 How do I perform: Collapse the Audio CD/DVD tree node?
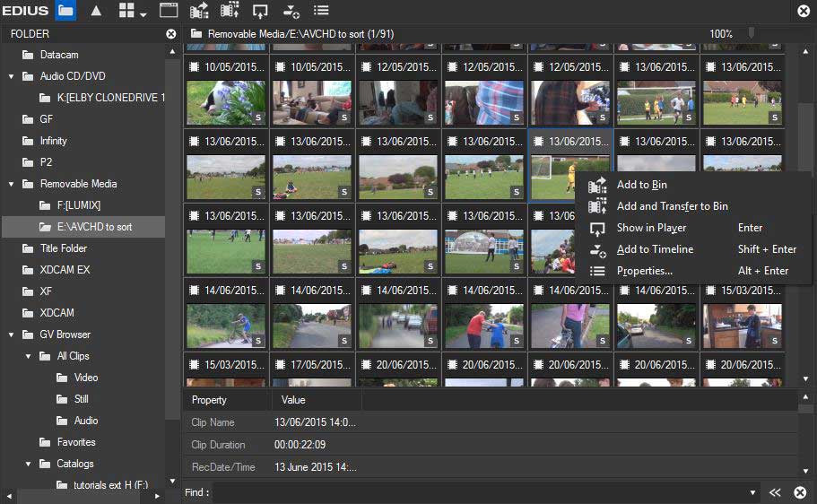[x=12, y=76]
